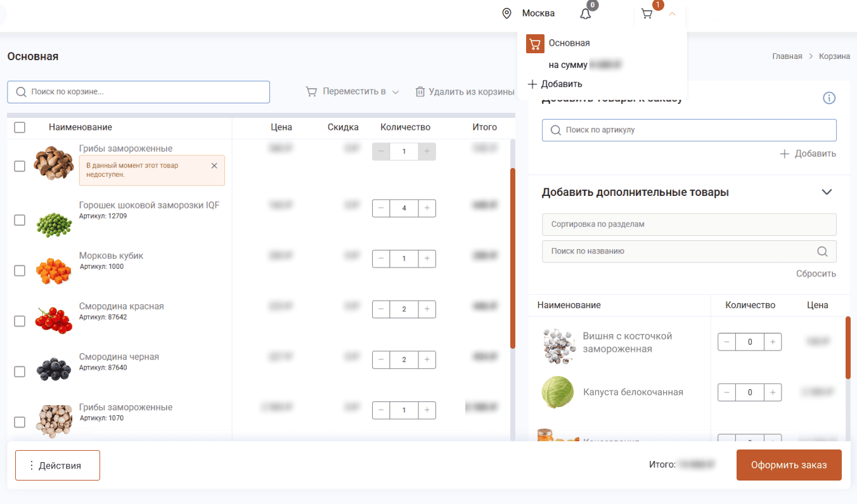
Task: Open the Сортировка по разделам dropdown
Action: click(688, 224)
